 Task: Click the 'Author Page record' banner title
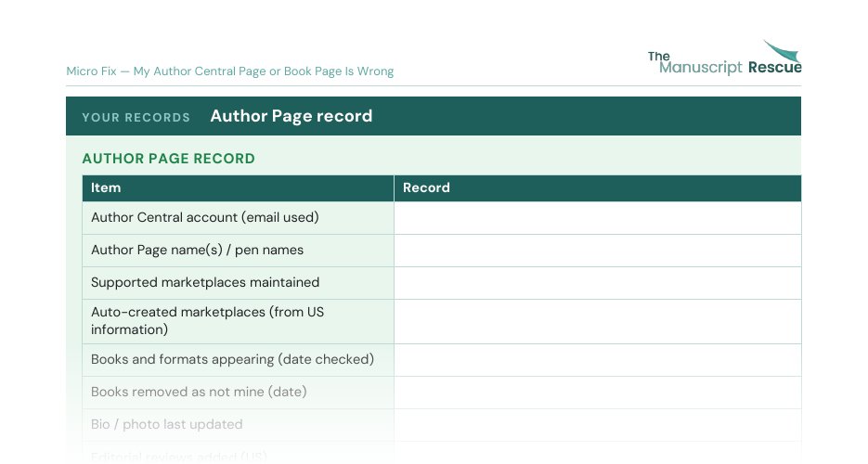(291, 116)
